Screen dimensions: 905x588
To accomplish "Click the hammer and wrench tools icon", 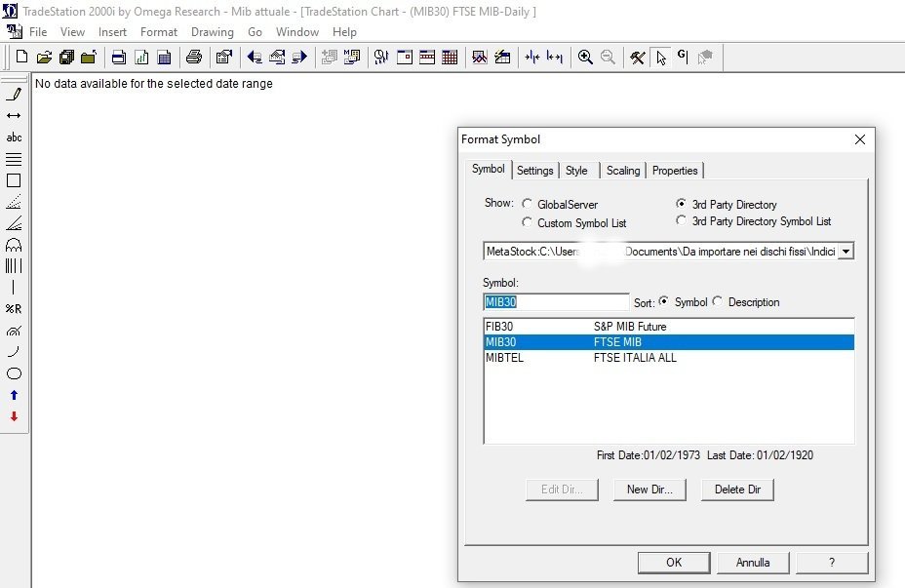I will 638,58.
